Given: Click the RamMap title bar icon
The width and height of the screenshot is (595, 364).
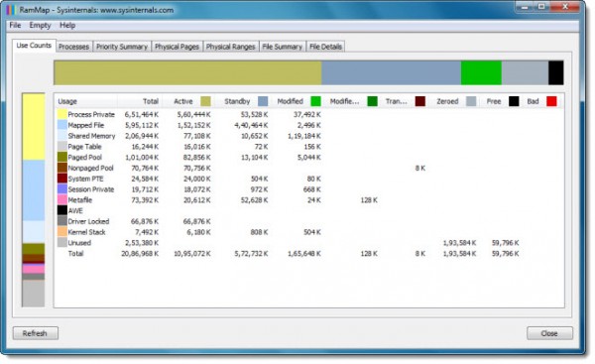Looking at the screenshot, I should coord(11,10).
